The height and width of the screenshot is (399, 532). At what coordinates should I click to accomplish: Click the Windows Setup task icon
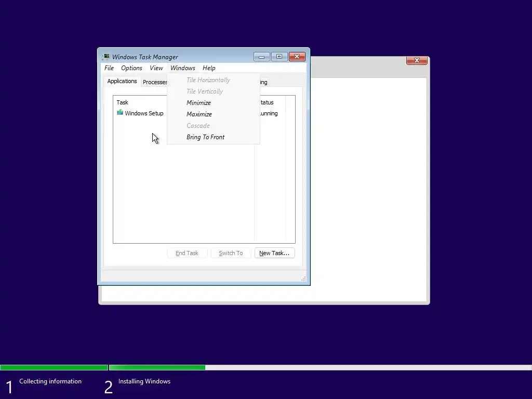(120, 113)
